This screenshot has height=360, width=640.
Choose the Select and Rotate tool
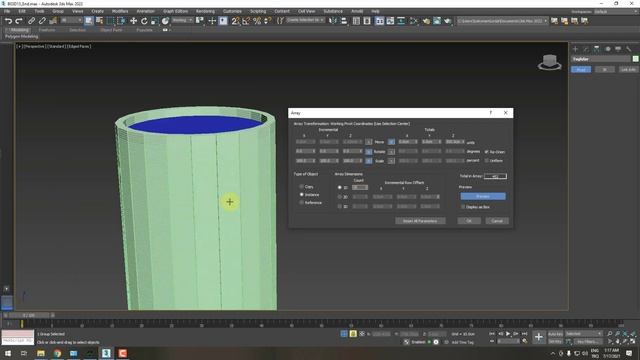point(144,21)
